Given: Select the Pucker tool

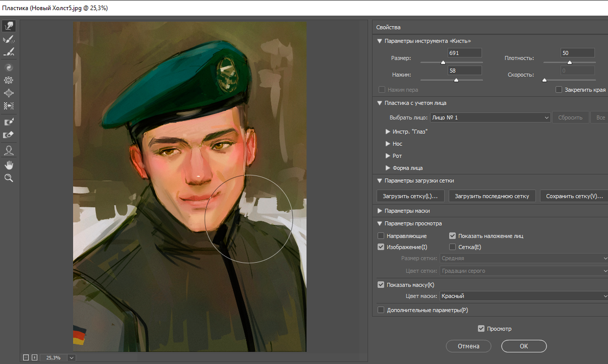Looking at the screenshot, I should point(9,80).
